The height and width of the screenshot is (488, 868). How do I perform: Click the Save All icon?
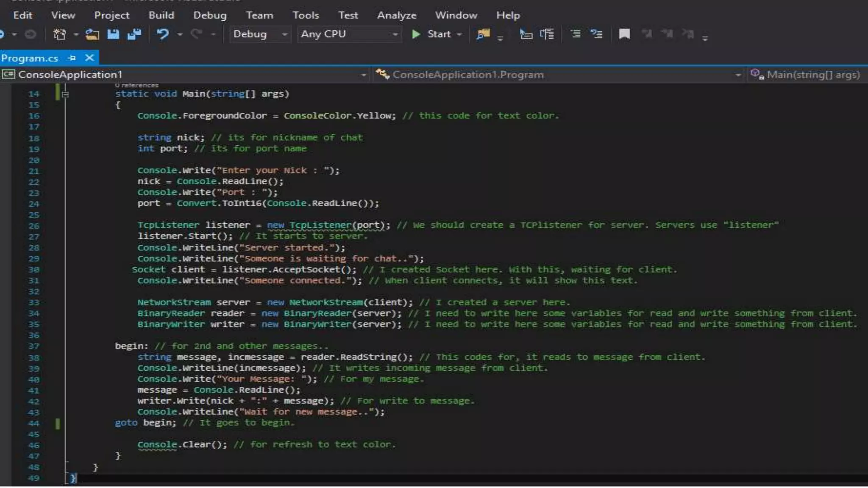(x=134, y=34)
